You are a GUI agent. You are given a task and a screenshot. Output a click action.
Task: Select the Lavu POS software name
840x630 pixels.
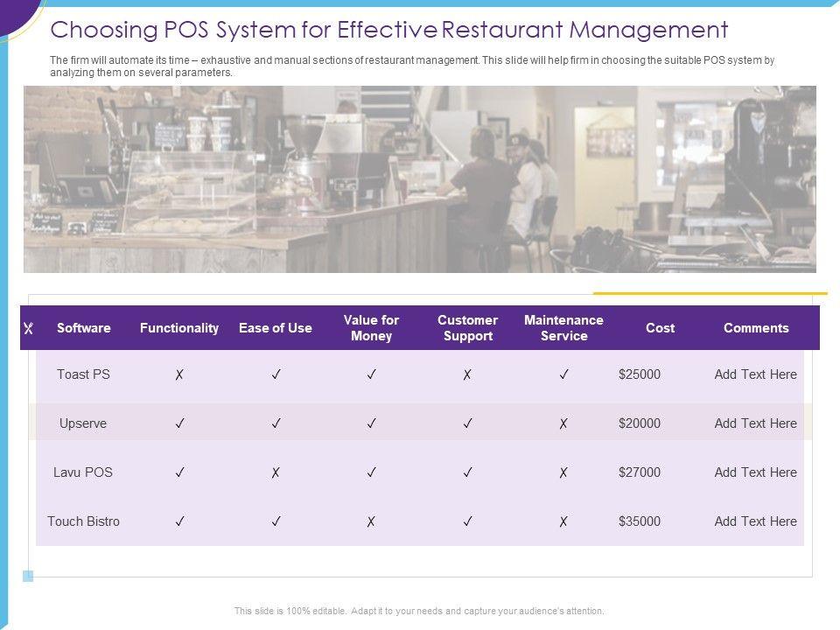(x=83, y=472)
